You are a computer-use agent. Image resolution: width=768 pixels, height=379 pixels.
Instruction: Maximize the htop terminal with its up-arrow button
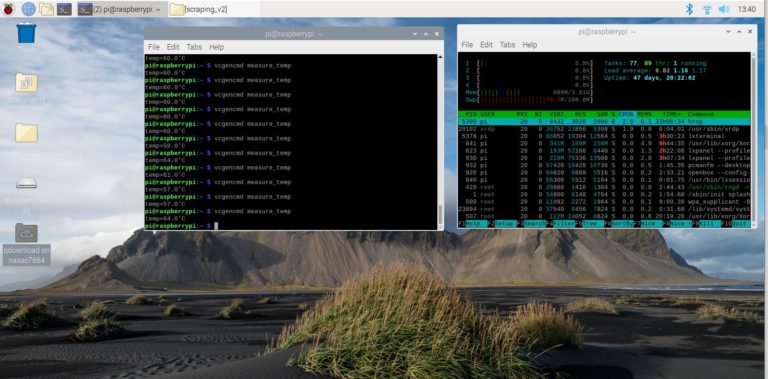pos(740,31)
